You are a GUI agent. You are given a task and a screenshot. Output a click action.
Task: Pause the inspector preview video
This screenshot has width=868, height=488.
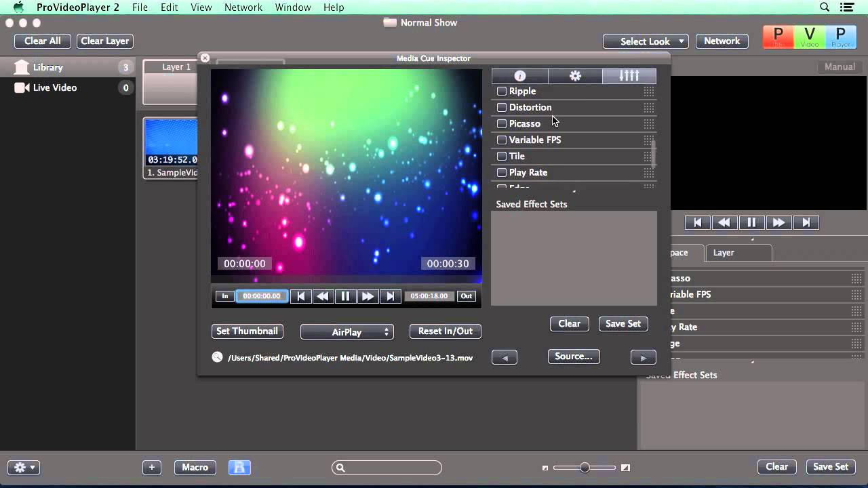345,296
